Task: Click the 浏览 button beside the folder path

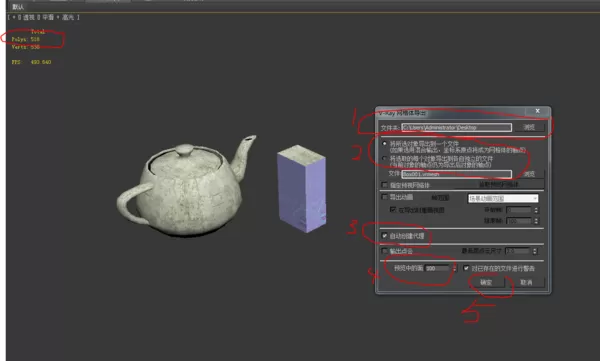Action: [529, 127]
